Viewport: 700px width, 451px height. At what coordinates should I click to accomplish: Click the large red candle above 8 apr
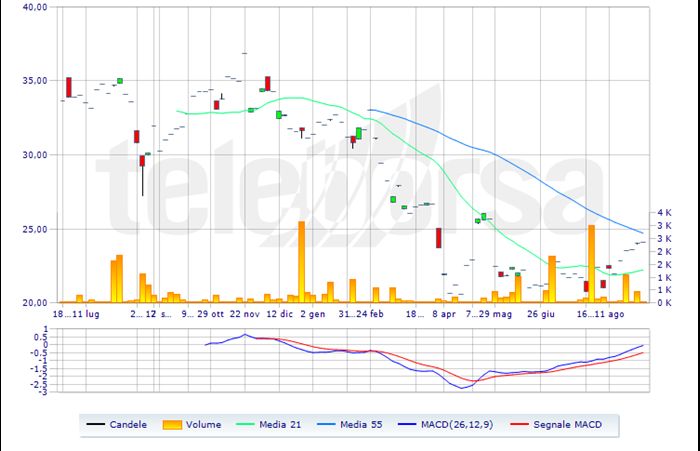[x=438, y=238]
